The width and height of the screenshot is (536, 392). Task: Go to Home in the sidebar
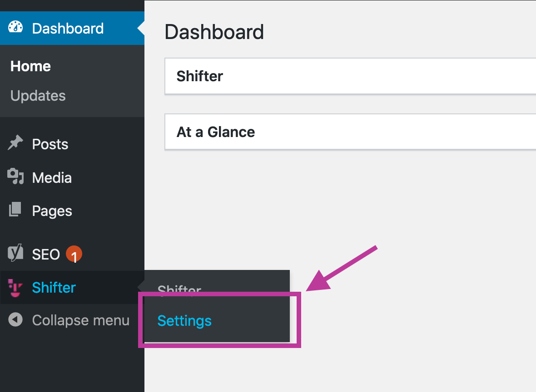pyautogui.click(x=30, y=66)
